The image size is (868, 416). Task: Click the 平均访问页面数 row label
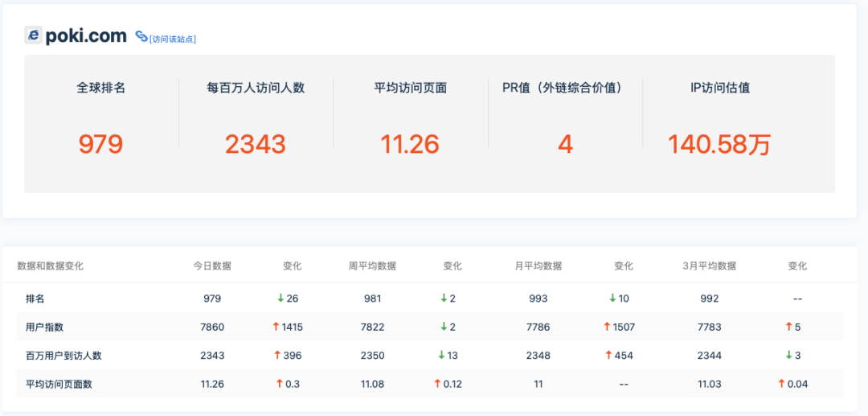click(59, 384)
